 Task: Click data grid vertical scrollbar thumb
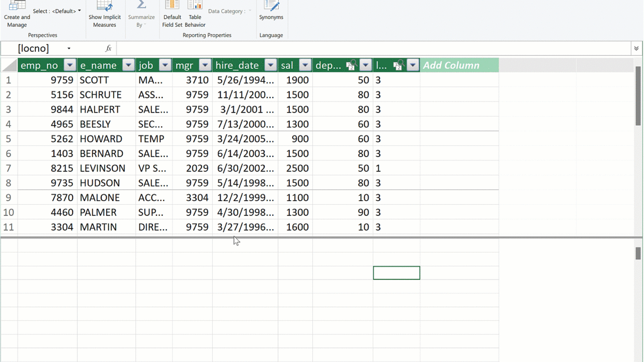(x=638, y=96)
